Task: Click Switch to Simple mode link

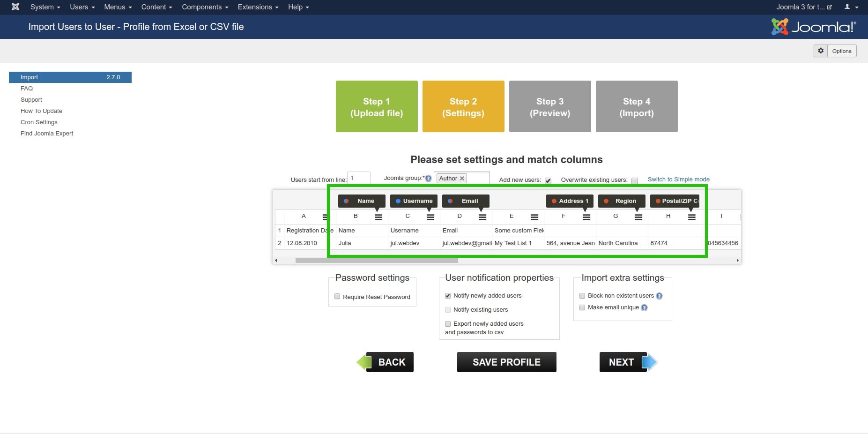Action: tap(678, 180)
